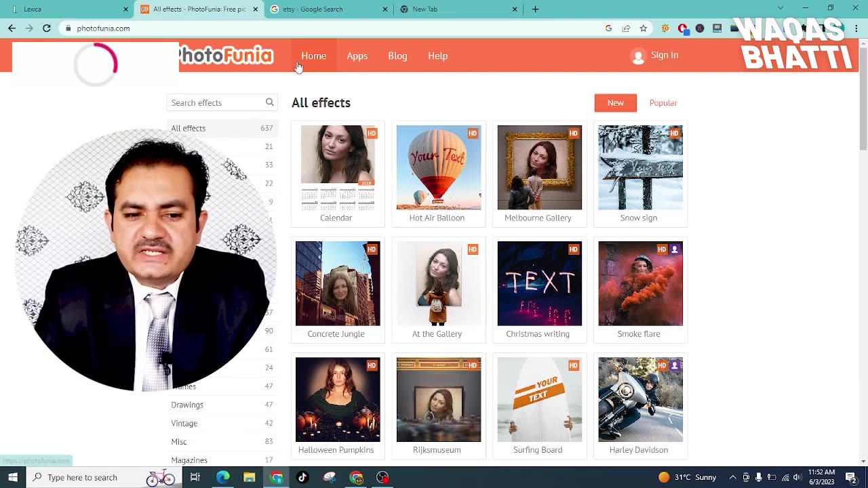Select the All effects category
Screen dimensions: 868x488
click(x=222, y=128)
